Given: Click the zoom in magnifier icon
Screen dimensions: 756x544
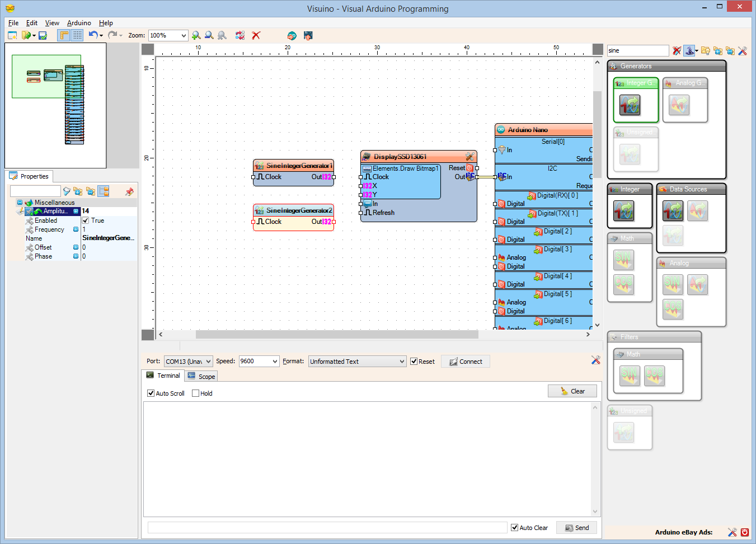Looking at the screenshot, I should [196, 35].
